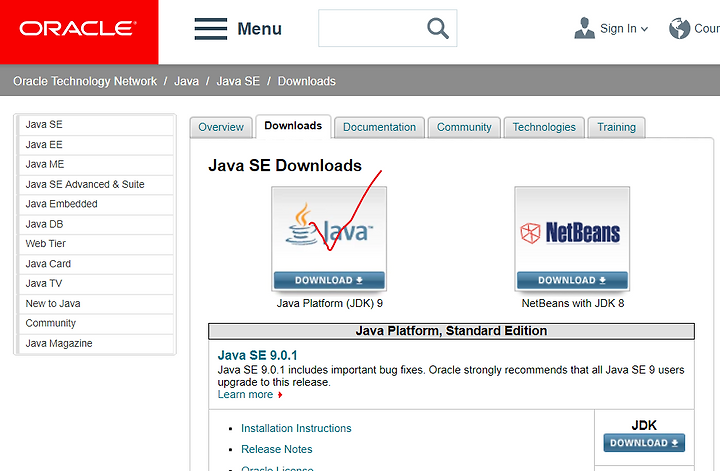
Task: Open Java Embedded in the sidebar
Action: [x=95, y=204]
